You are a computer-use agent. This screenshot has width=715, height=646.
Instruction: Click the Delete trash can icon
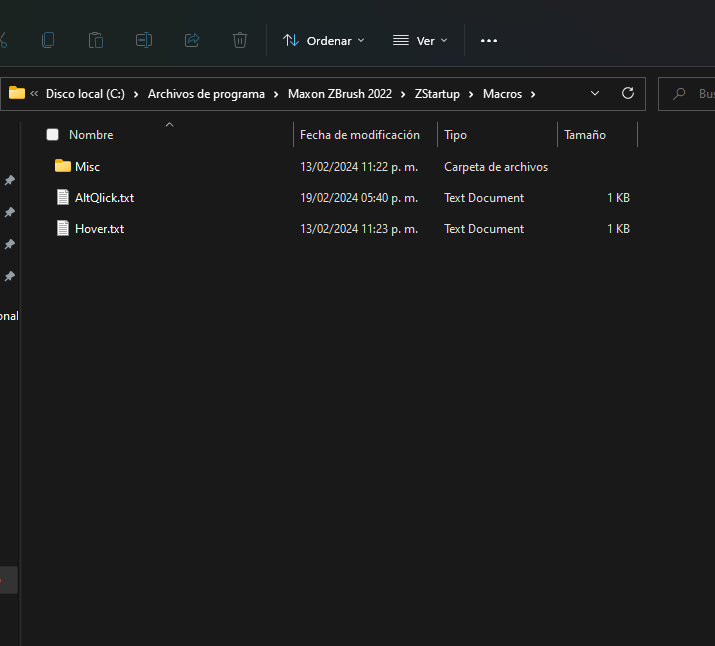240,40
